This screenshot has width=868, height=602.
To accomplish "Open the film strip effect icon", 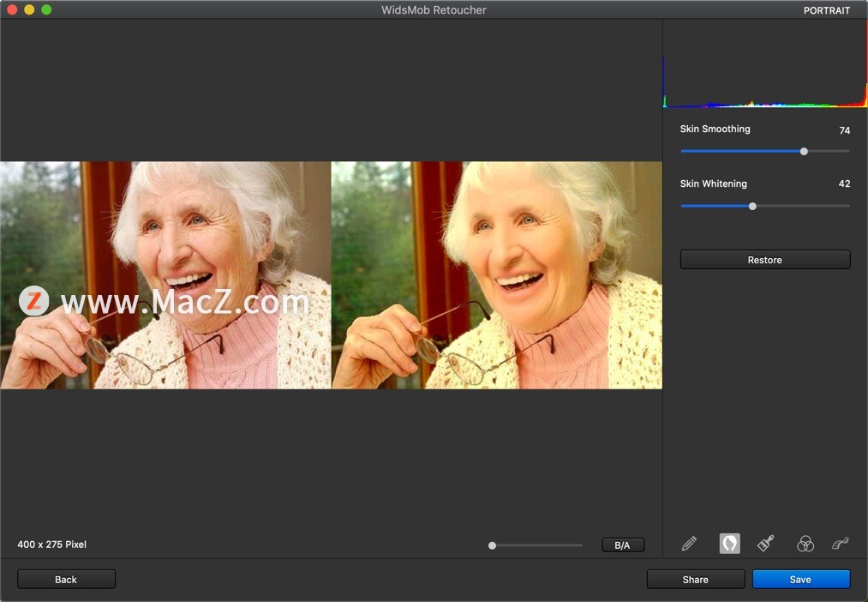I will point(841,544).
